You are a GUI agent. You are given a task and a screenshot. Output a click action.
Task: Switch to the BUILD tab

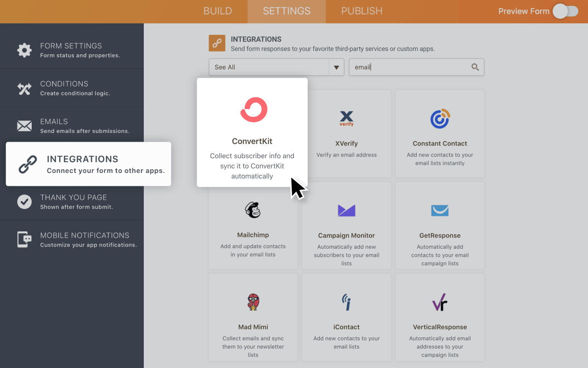(218, 11)
